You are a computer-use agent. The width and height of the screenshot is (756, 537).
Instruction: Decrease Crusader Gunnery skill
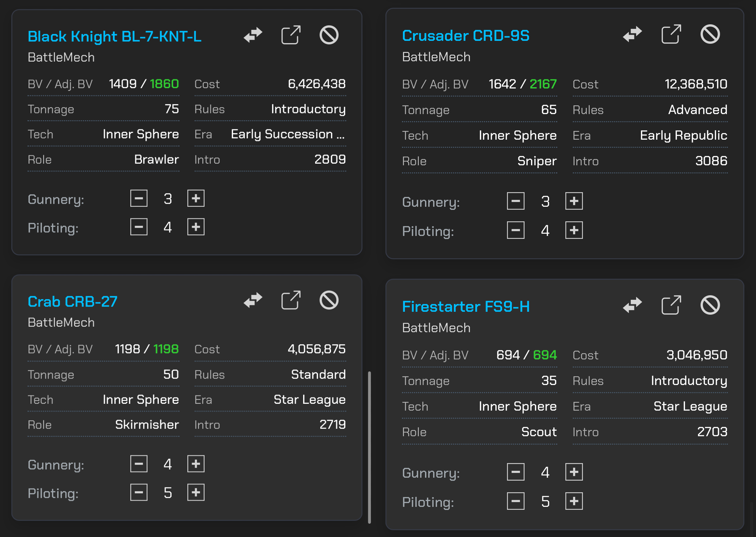point(516,201)
